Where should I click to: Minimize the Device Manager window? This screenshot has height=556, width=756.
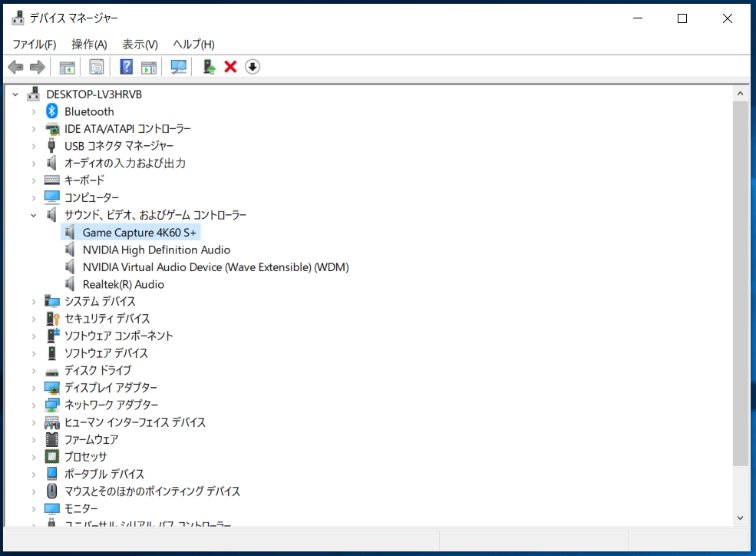pos(637,18)
